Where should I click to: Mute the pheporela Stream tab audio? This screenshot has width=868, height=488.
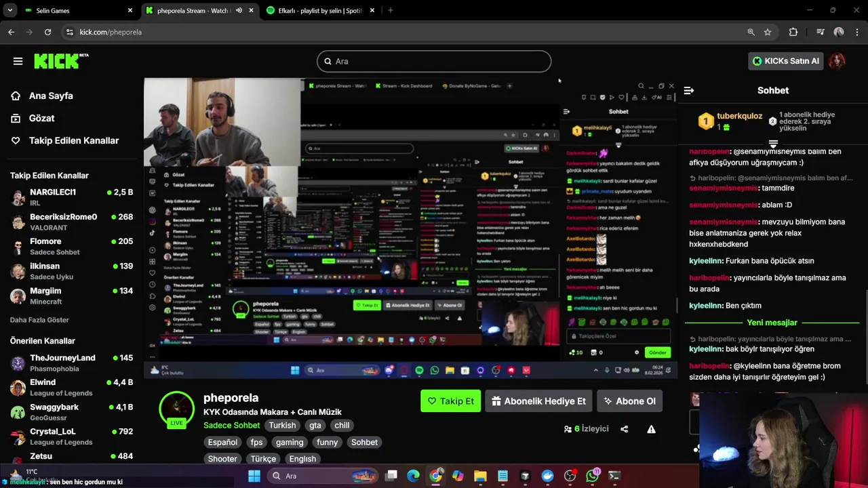pos(239,11)
